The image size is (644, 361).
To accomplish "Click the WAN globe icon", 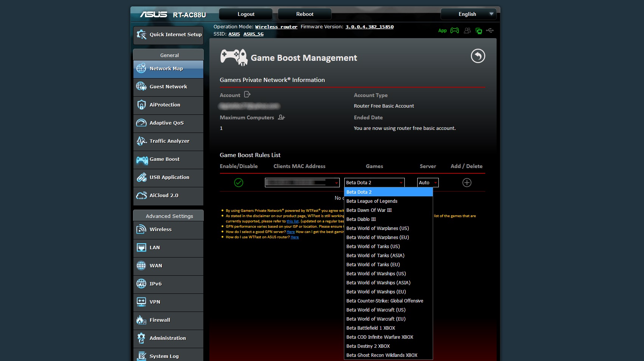I will [141, 266].
